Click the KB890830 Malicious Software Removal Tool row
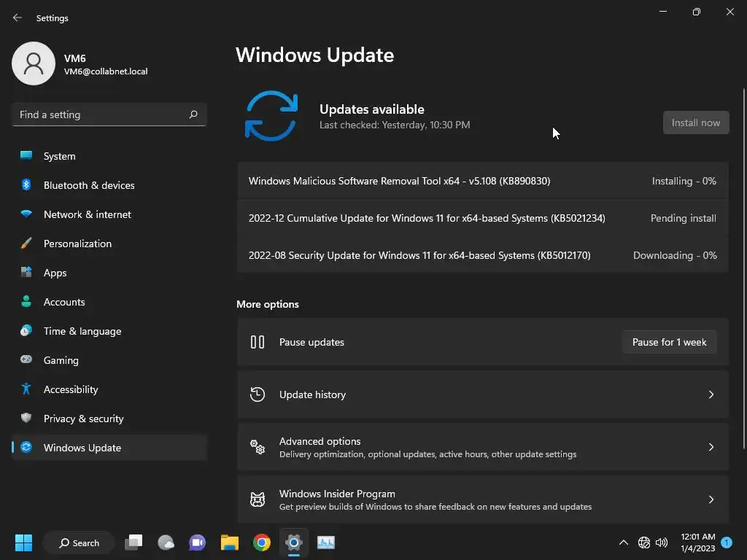Screen dimensions: 747x560 (483, 181)
